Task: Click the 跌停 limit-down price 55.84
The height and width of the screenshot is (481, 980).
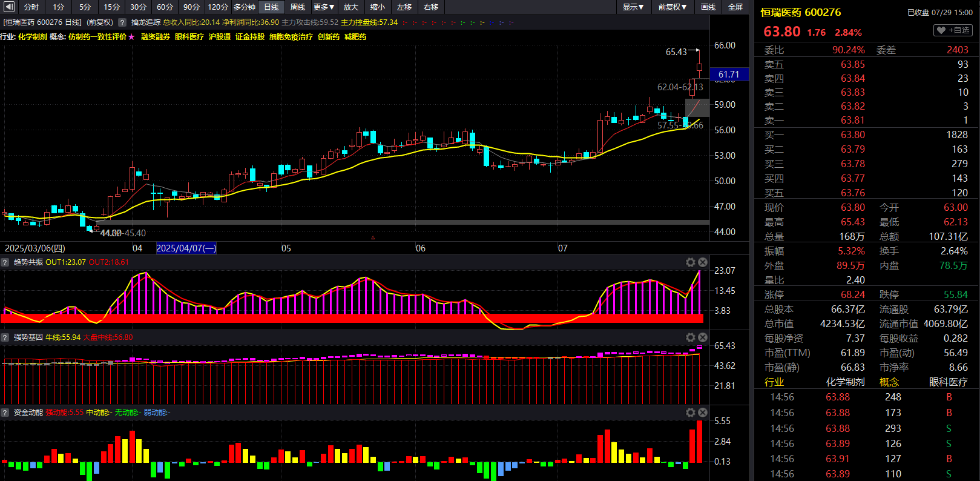Action: [956, 294]
